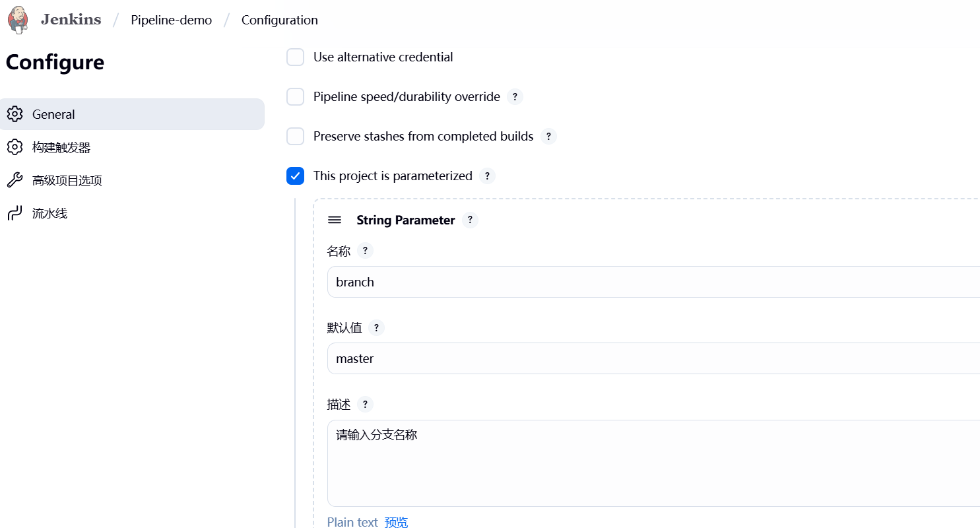
Task: Open Pipeline-demo breadcrumb link
Action: [172, 20]
